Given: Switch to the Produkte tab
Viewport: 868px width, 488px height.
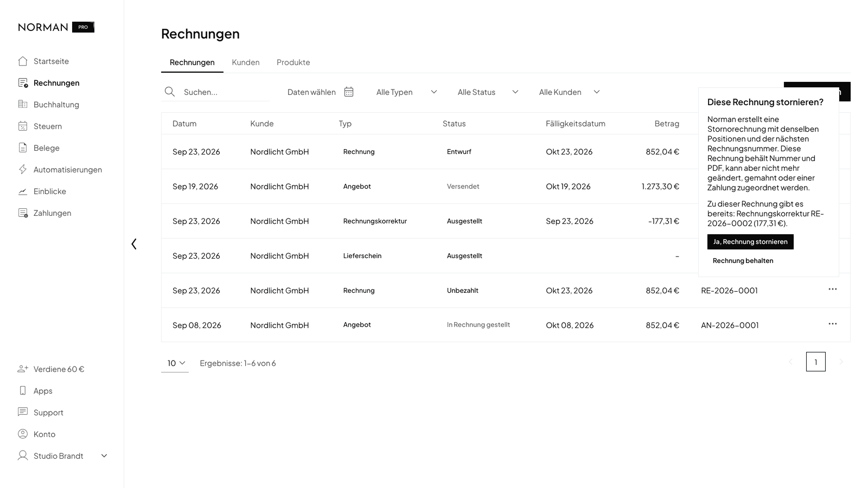Looking at the screenshot, I should click(293, 62).
